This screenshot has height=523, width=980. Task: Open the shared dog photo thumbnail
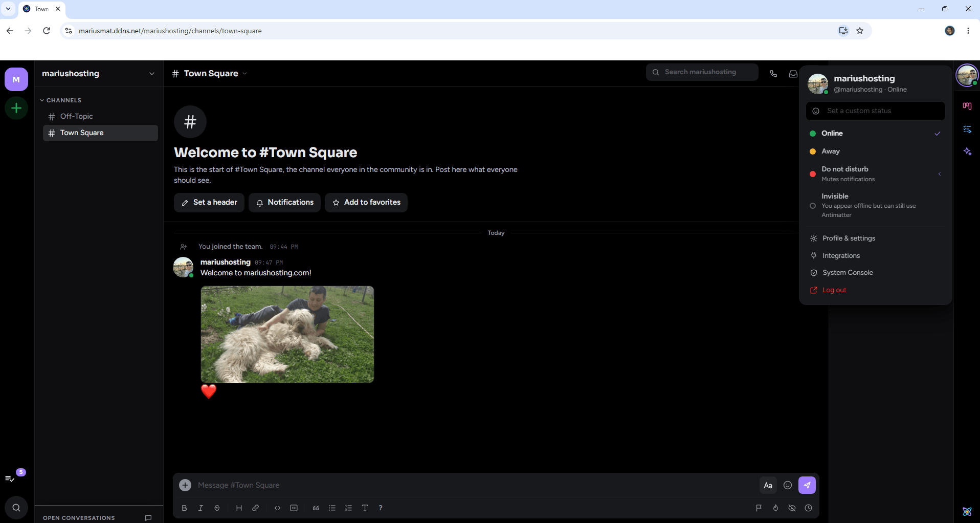click(x=287, y=334)
